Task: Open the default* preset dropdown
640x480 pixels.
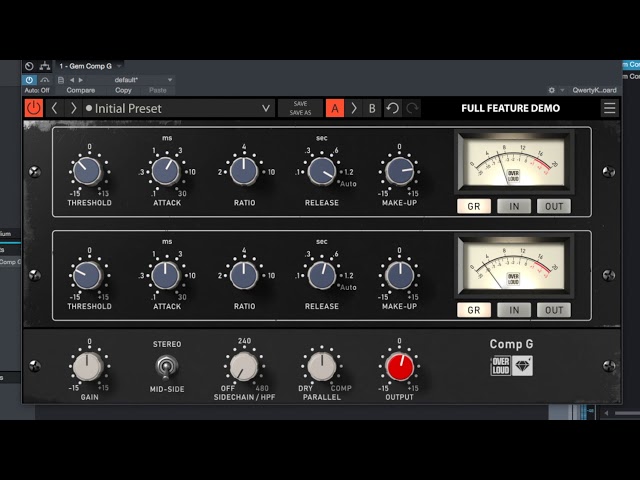Action: [132, 80]
